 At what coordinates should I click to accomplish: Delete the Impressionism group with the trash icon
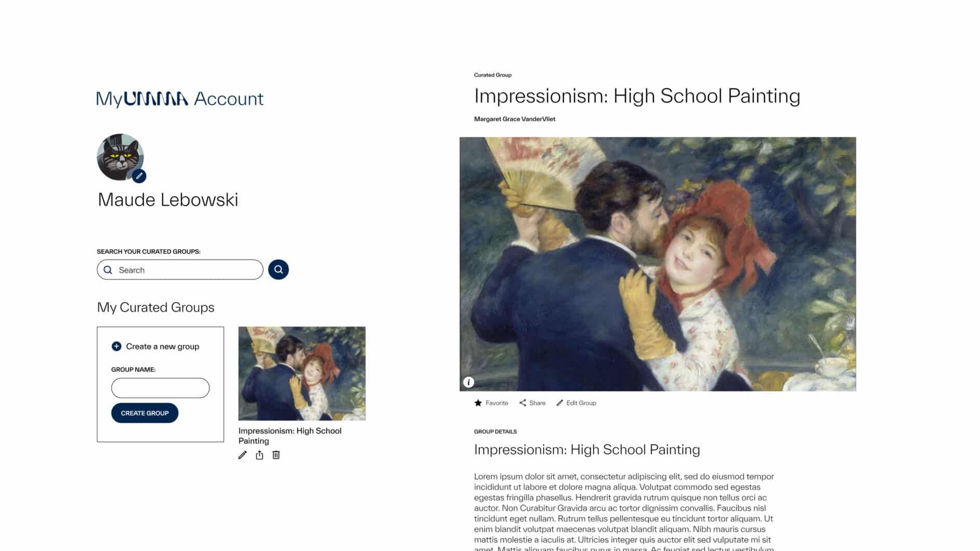(x=276, y=454)
